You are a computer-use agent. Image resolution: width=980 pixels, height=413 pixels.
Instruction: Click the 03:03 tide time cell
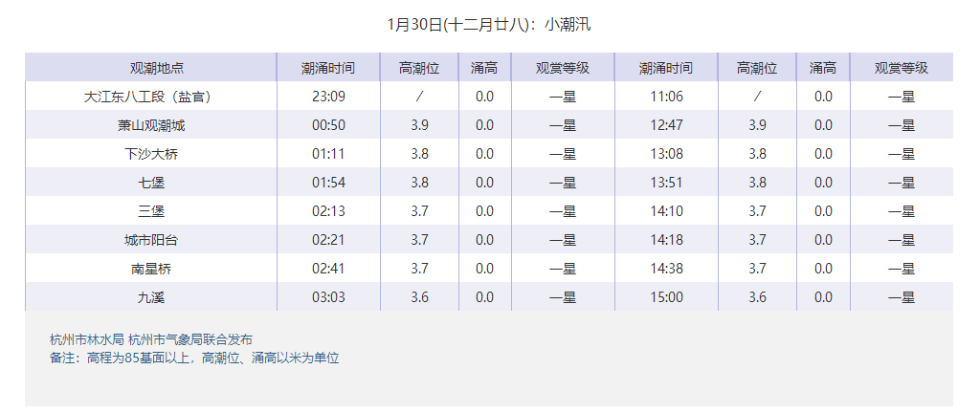point(329,297)
